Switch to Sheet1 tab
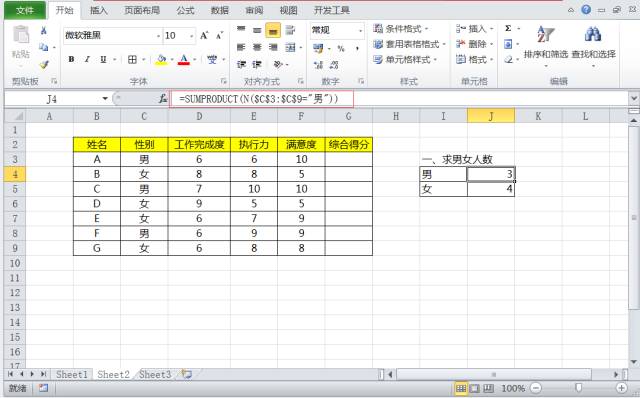 point(72,374)
